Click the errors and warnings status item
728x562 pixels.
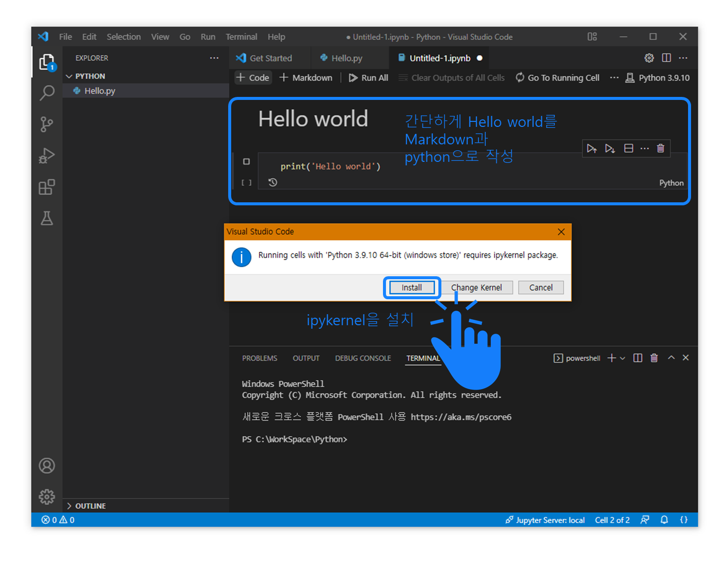[x=58, y=520]
